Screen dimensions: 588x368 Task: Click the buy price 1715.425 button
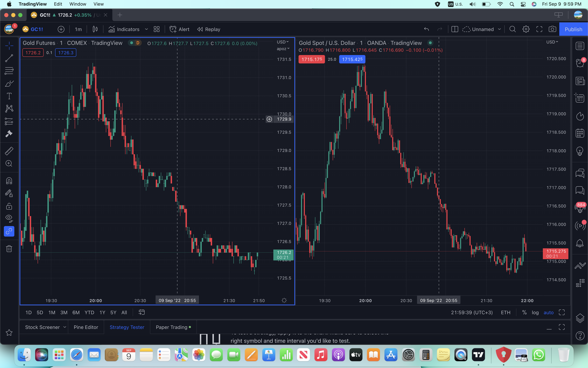pos(352,59)
